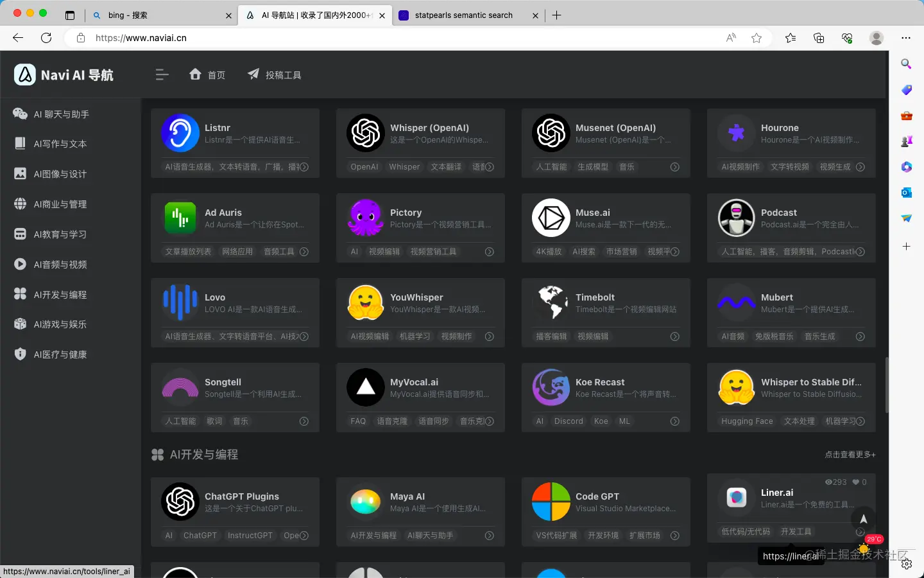924x578 pixels.
Task: Reload the current page
Action: point(46,38)
